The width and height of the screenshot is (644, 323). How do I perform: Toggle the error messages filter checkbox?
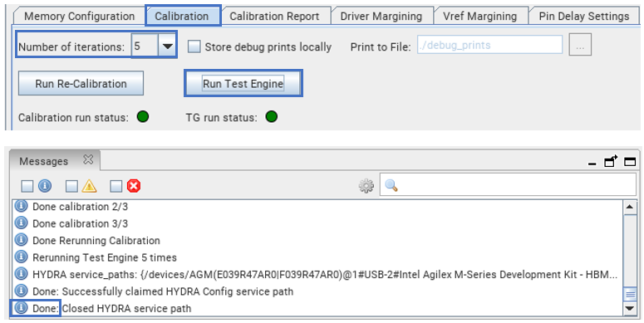(x=116, y=187)
